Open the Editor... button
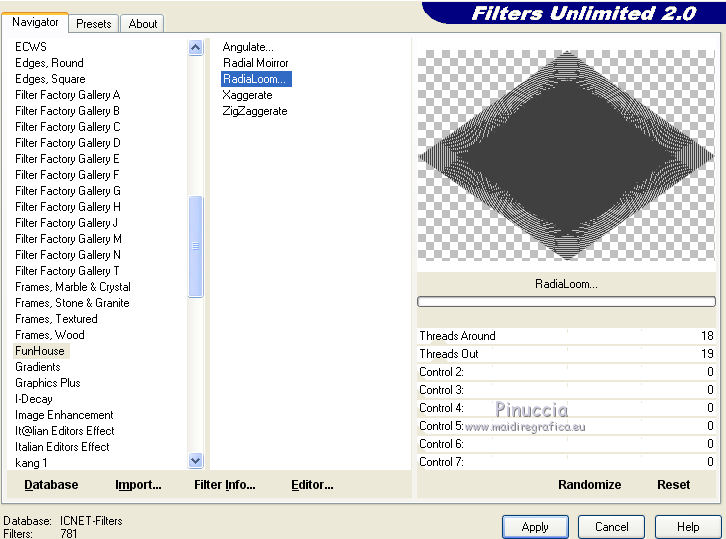This screenshot has width=726, height=539. click(x=312, y=485)
